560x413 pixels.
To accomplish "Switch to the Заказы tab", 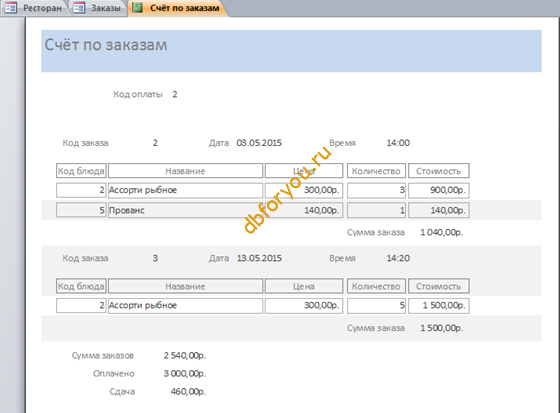I will (x=99, y=8).
